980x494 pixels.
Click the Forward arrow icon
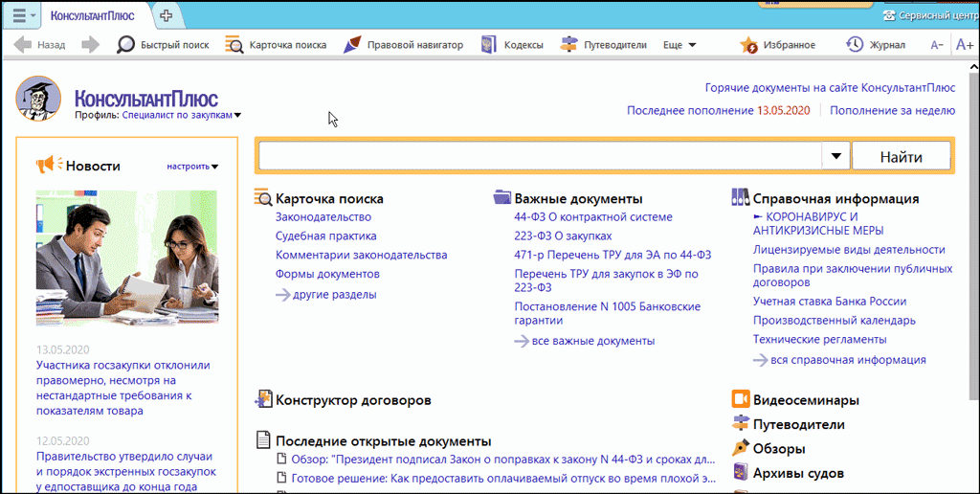coord(91,45)
